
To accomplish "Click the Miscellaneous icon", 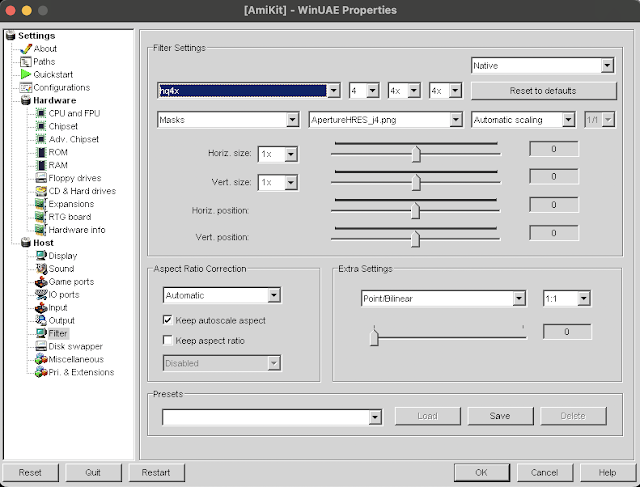I will [41, 359].
